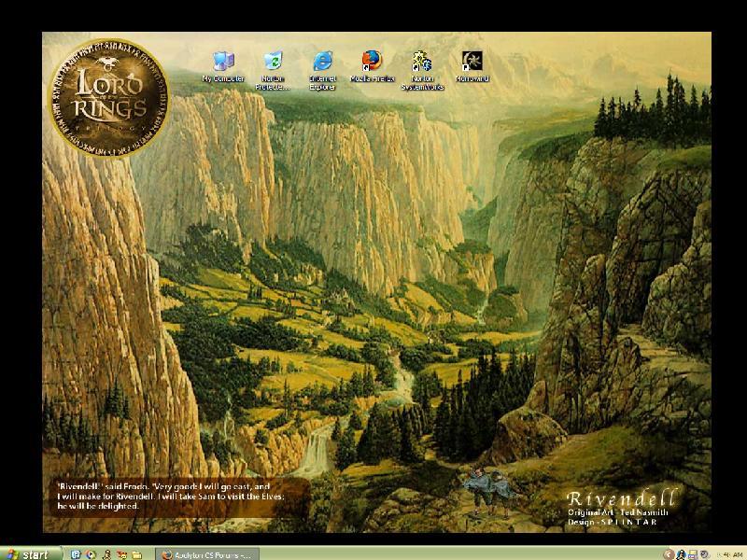Open My Computer desktop icon
This screenshot has height=560, width=747.
[223, 63]
